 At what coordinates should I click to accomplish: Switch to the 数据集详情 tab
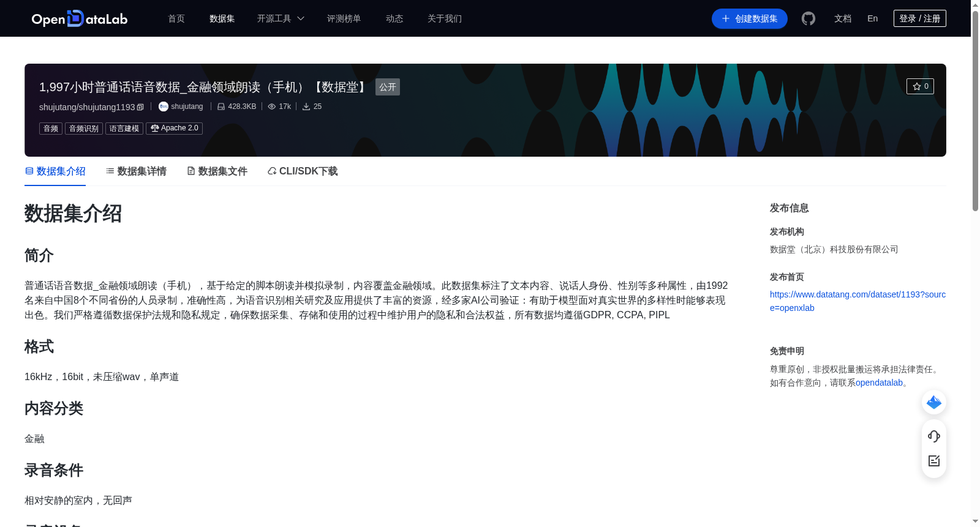[x=136, y=171]
